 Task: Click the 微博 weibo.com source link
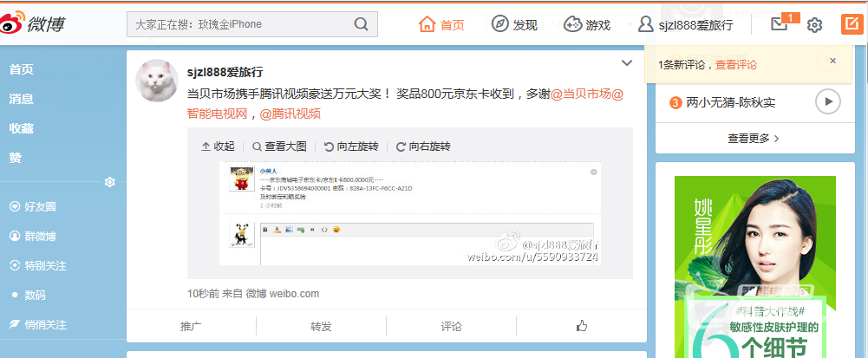pos(283,294)
